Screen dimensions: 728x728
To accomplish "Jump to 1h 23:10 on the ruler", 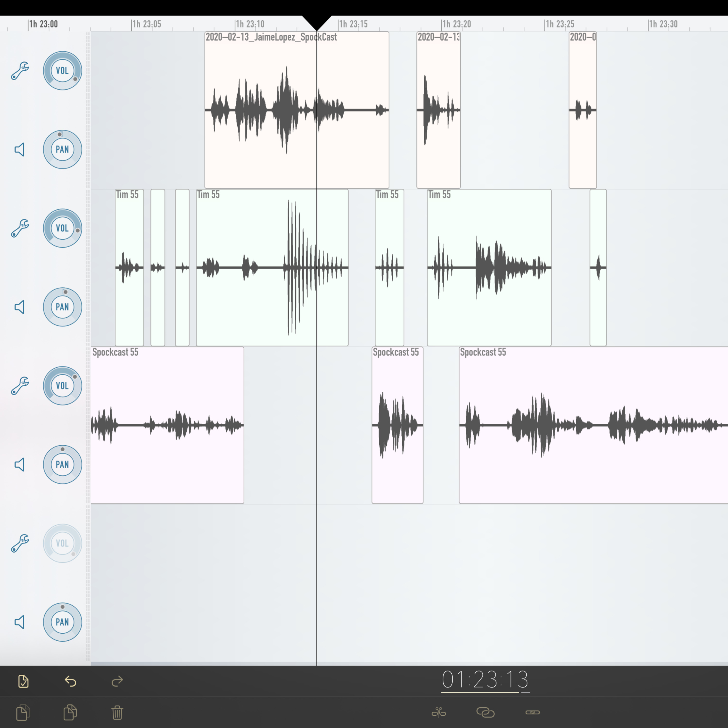I will click(x=249, y=24).
